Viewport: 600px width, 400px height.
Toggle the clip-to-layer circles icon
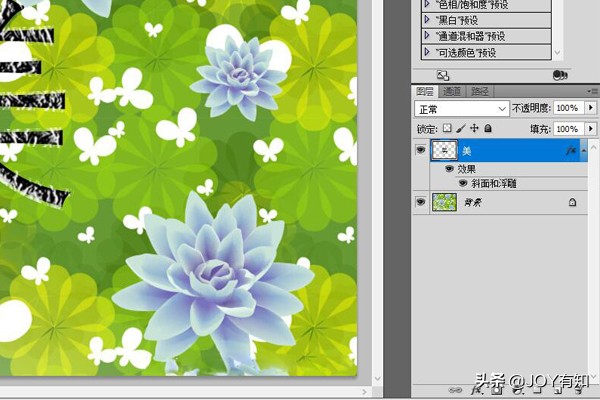pos(560,75)
